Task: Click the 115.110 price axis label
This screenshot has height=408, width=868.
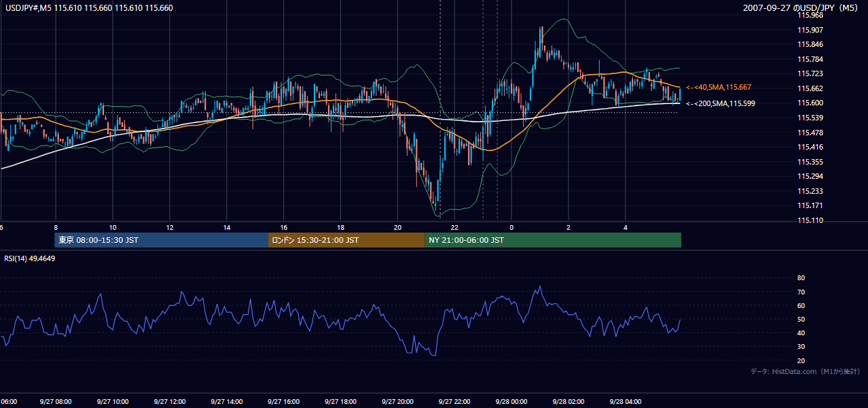Action: (x=810, y=220)
